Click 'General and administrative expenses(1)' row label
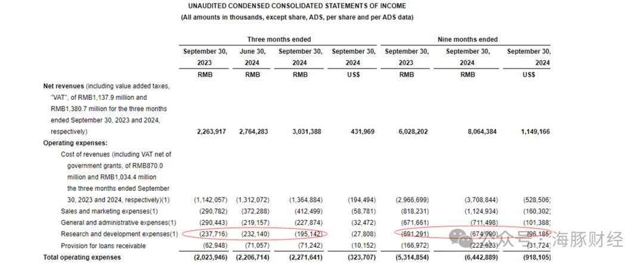 point(118,223)
